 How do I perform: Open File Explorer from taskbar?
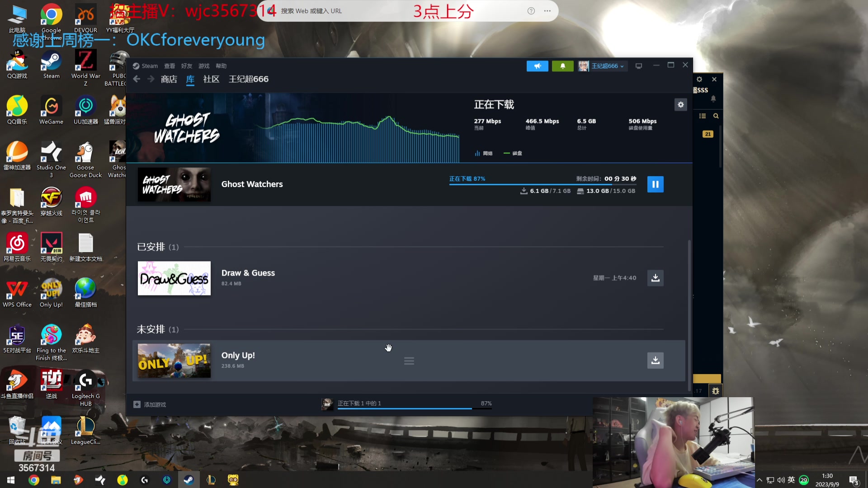56,480
